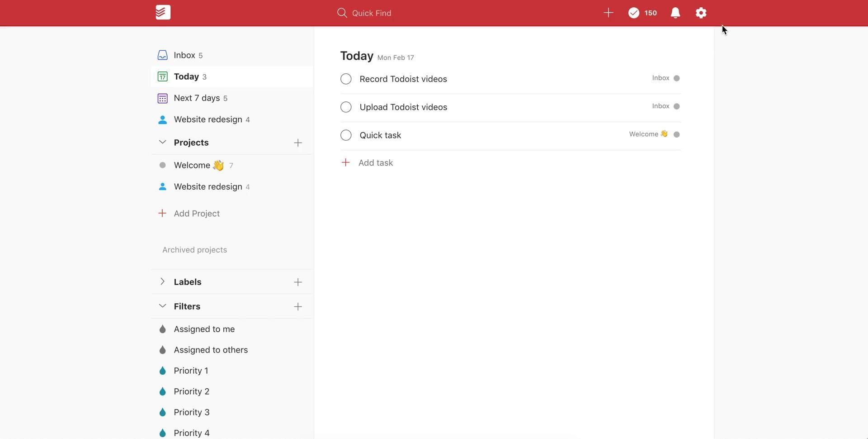
Task: Open the Inbox view
Action: [x=184, y=55]
